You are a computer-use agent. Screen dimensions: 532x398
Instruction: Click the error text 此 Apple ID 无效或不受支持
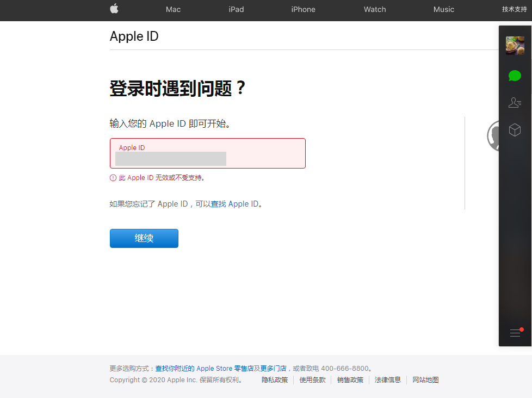point(162,178)
